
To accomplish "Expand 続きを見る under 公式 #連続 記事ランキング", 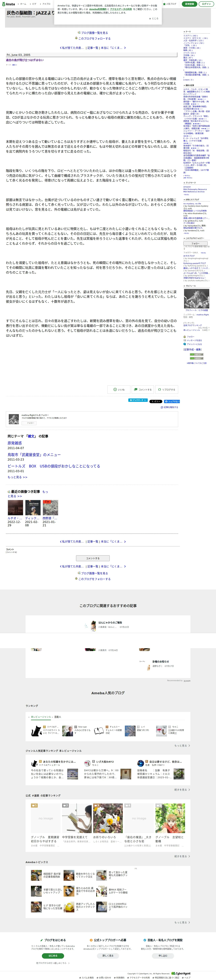I will coord(182,856).
